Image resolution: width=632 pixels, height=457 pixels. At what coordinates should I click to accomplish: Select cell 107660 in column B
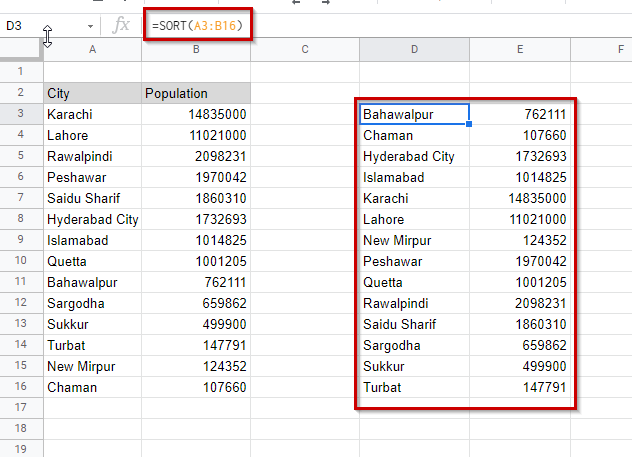(196, 387)
